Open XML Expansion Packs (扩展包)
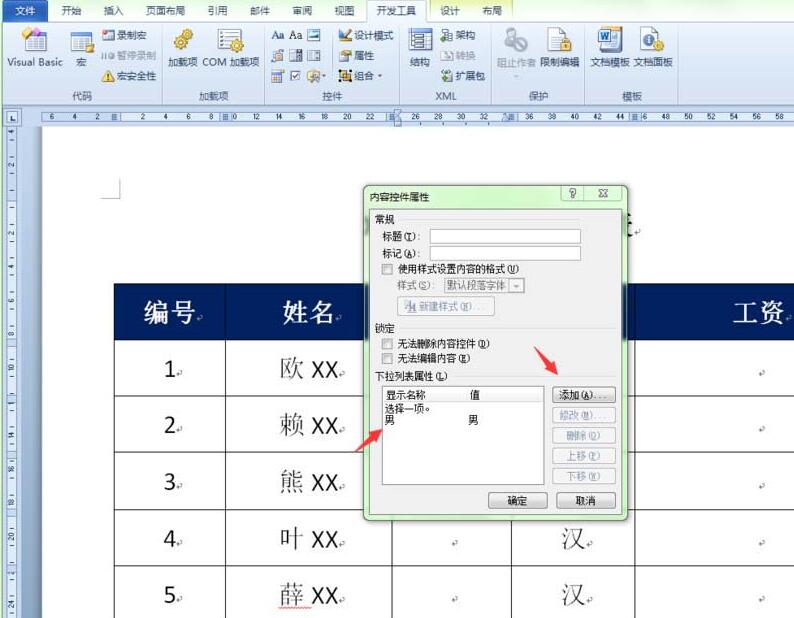 (x=463, y=76)
